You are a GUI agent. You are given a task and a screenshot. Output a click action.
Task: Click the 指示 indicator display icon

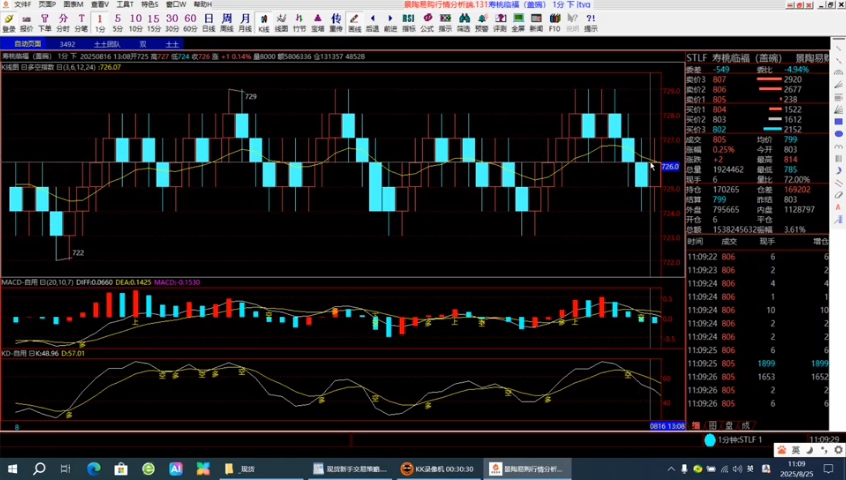click(x=445, y=23)
